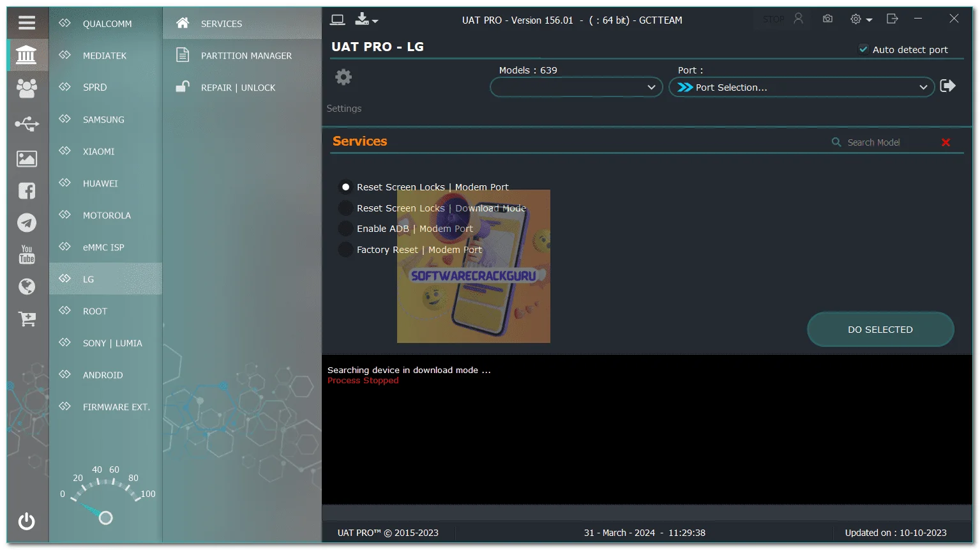Switch to the PARTITION MANAGER tab
The height and width of the screenshot is (550, 980).
point(243,56)
